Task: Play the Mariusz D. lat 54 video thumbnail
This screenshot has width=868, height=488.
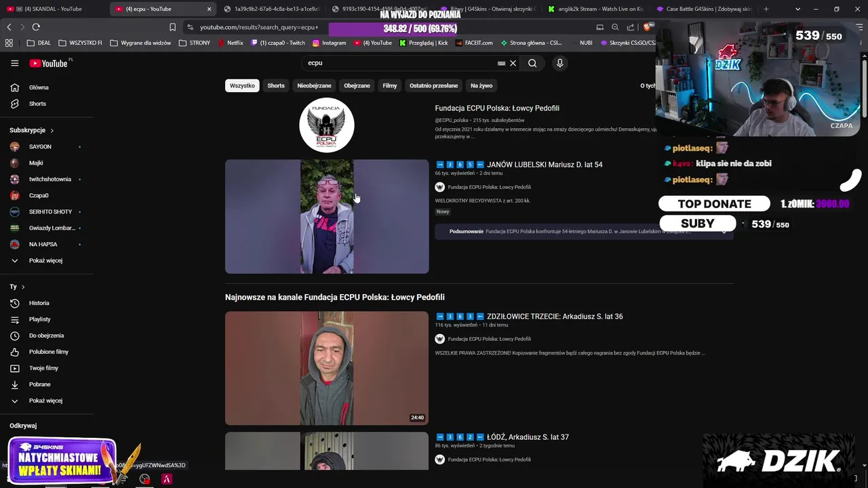Action: tap(327, 217)
